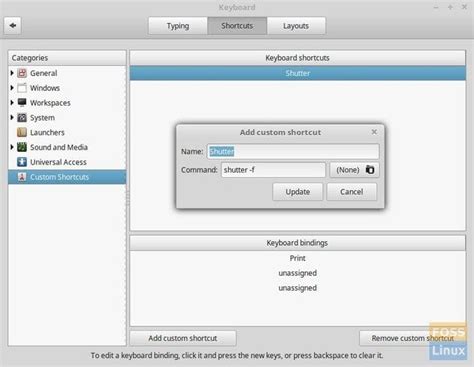Click the Windows category icon

pos(22,88)
